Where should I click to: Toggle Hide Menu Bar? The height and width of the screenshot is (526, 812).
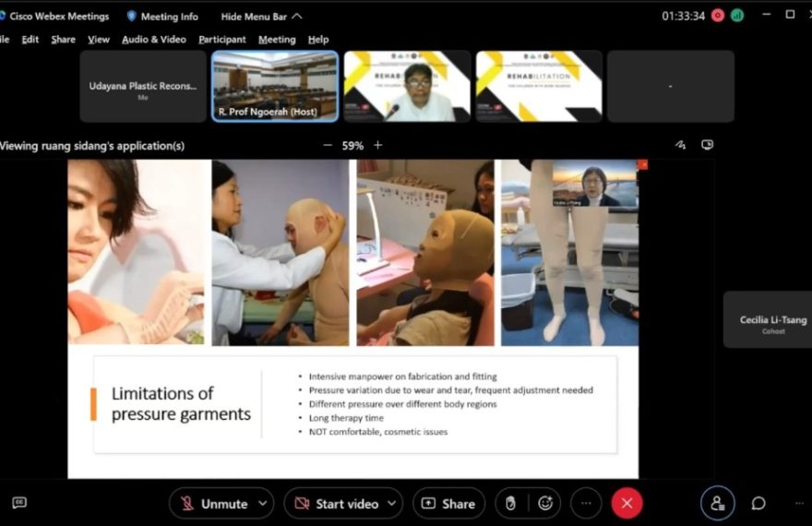(x=261, y=16)
